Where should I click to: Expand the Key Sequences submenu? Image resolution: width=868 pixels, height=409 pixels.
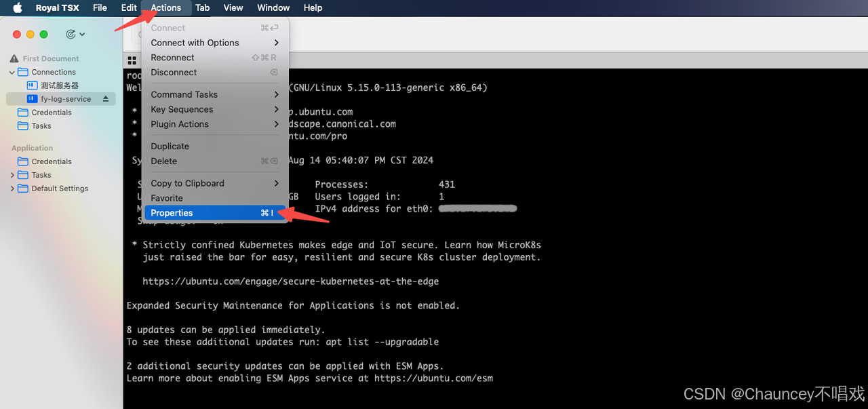click(x=215, y=109)
